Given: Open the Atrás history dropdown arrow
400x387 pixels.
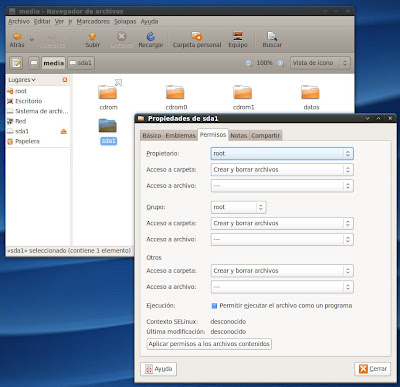Looking at the screenshot, I should pos(32,40).
